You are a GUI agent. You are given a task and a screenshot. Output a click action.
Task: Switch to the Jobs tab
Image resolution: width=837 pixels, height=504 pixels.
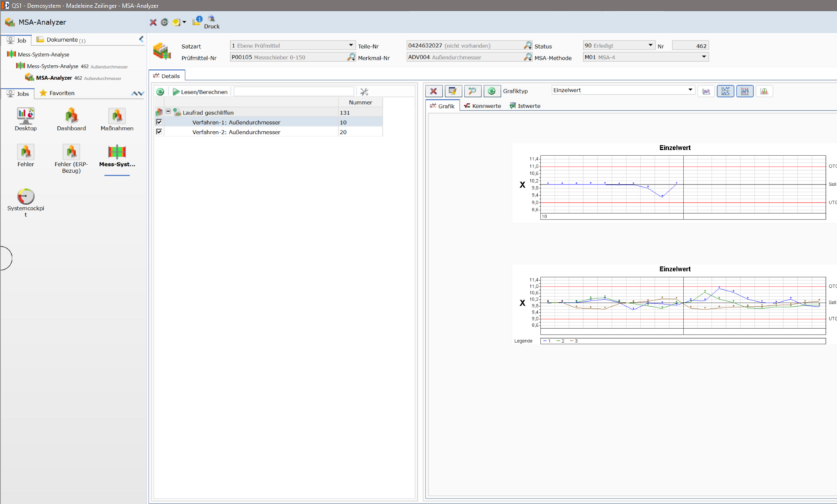[18, 93]
